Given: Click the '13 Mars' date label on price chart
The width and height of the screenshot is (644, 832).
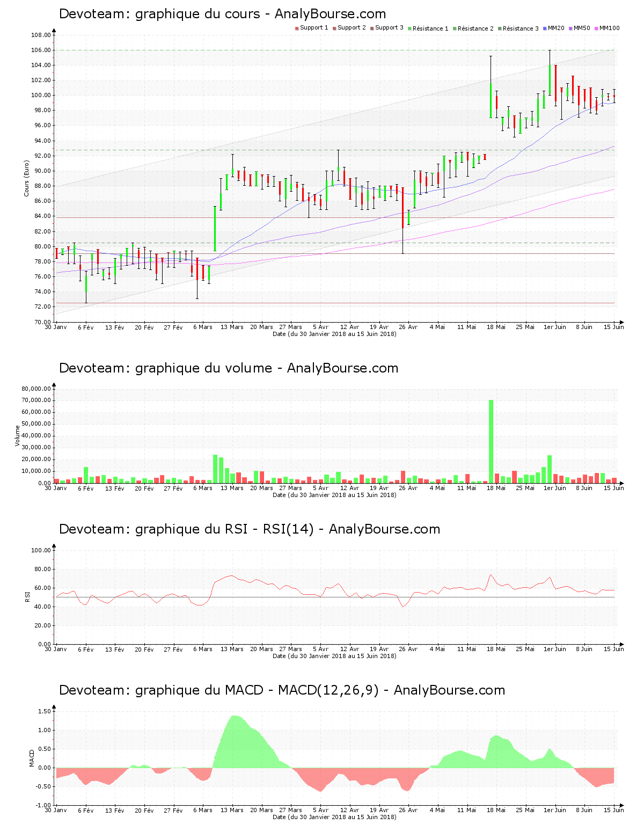Looking at the screenshot, I should coord(232,327).
